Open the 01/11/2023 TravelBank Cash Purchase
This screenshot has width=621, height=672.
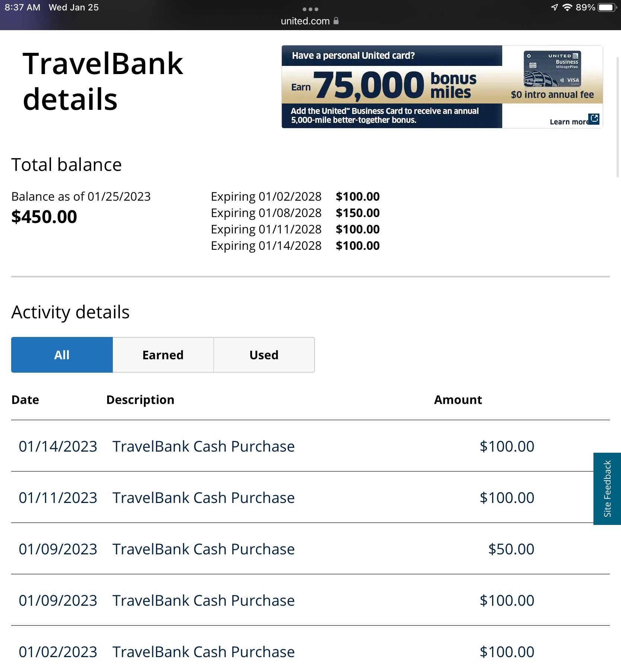(x=203, y=498)
